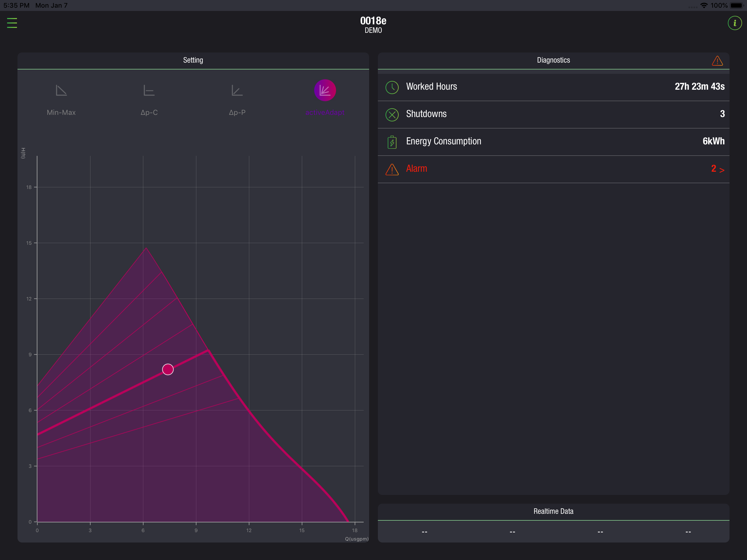747x560 pixels.
Task: Click the Energy Consumption label
Action: (x=443, y=141)
